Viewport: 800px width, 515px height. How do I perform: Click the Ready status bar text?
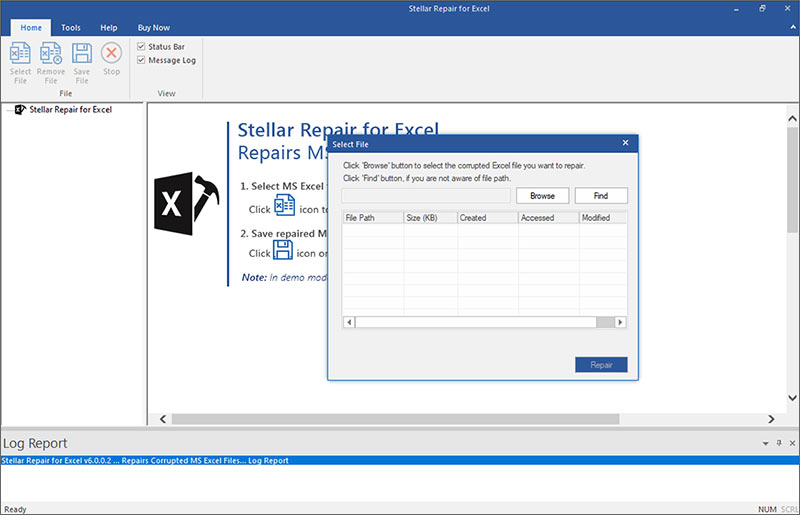tap(15, 509)
